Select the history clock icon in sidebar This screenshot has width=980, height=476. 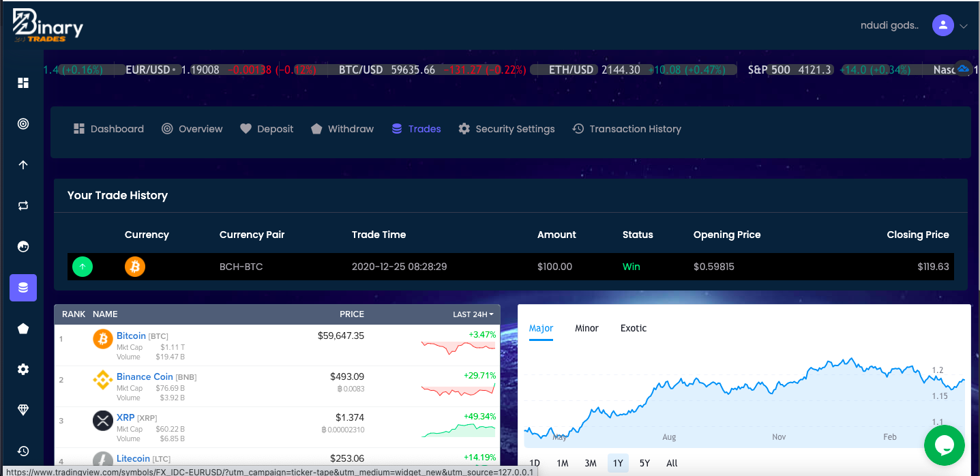point(23,451)
